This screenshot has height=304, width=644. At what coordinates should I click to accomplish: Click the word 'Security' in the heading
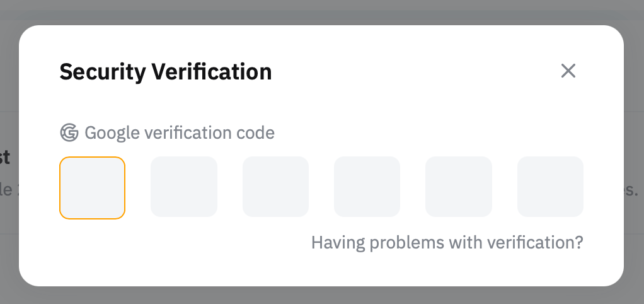pyautogui.click(x=103, y=72)
